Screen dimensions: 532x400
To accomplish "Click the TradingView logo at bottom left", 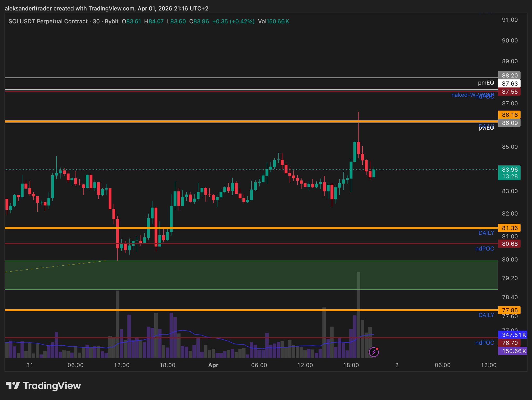I will pyautogui.click(x=43, y=386).
